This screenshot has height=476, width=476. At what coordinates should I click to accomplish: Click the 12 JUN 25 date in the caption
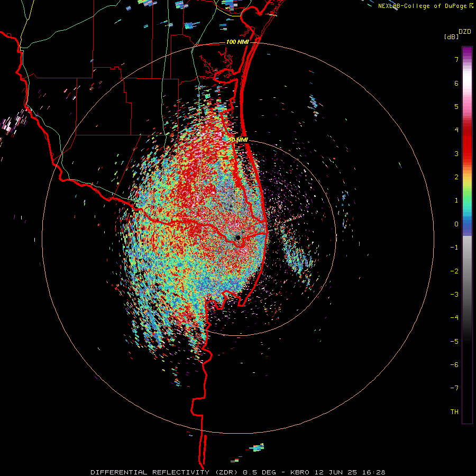(x=335, y=472)
